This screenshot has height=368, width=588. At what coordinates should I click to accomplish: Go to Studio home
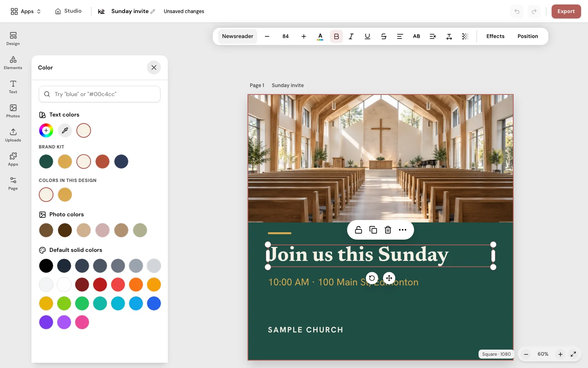click(69, 11)
